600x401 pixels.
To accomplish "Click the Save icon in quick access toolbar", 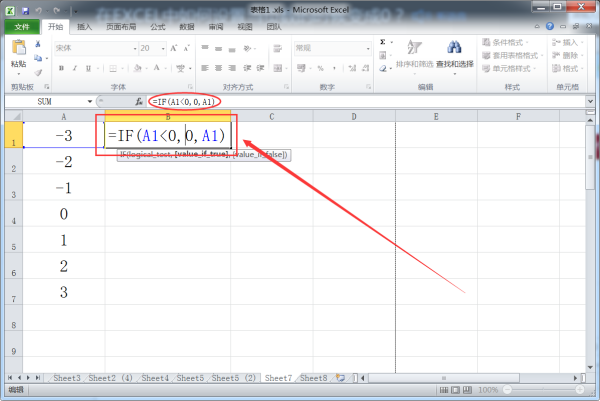I will [24, 7].
